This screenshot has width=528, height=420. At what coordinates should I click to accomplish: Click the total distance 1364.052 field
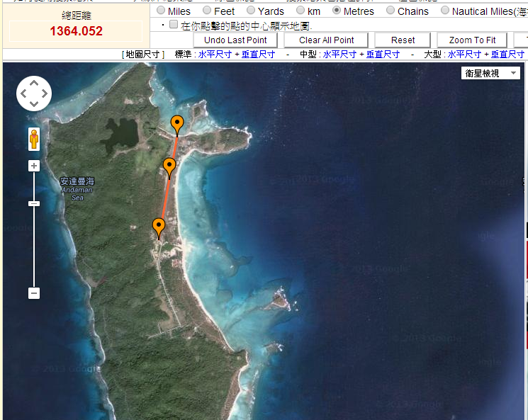[76, 31]
